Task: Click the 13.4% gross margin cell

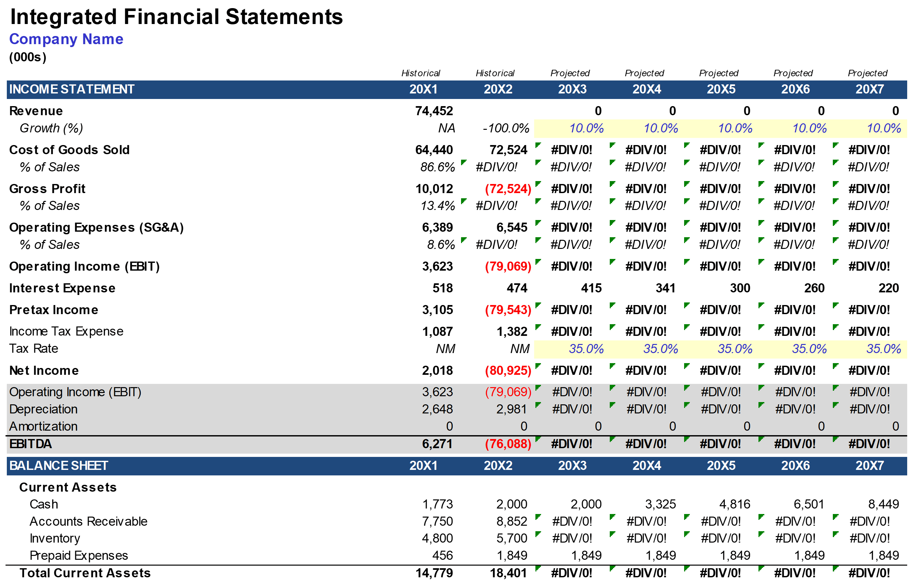Action: (x=437, y=206)
